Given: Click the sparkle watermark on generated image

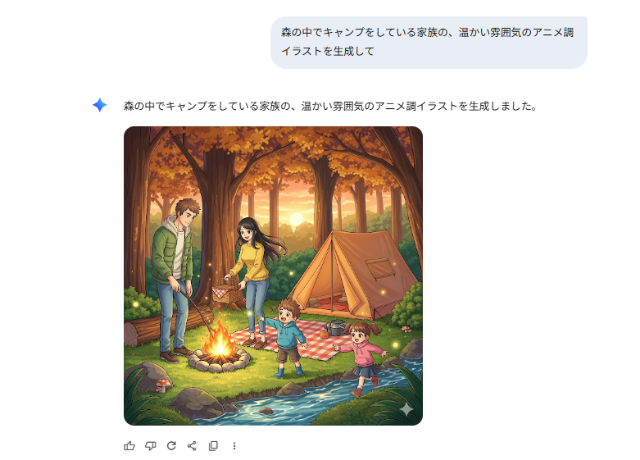Looking at the screenshot, I should [x=406, y=409].
